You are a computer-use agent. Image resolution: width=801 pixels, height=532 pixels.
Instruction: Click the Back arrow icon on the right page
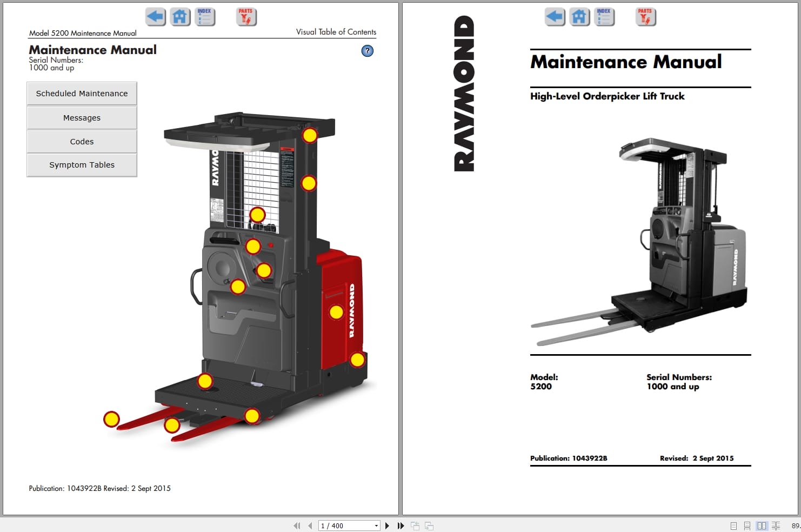(555, 17)
